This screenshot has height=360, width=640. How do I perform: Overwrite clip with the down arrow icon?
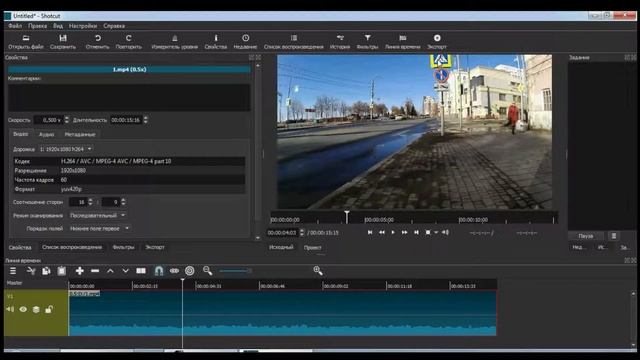coord(125,271)
